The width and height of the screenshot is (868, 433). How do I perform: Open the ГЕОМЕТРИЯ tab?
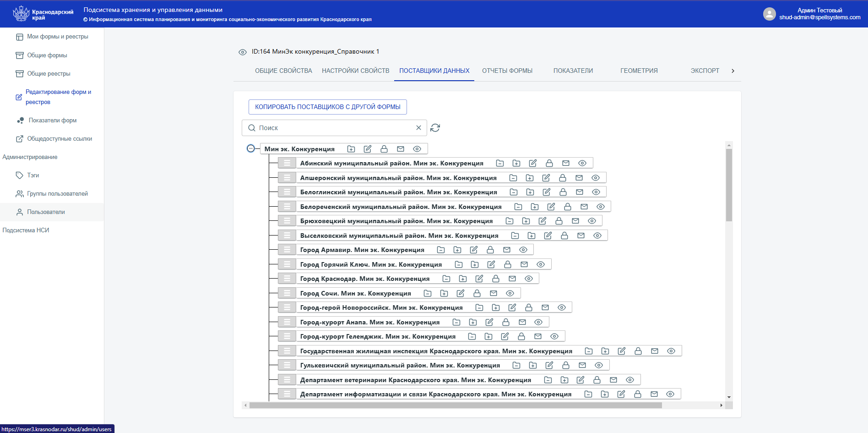(x=639, y=71)
